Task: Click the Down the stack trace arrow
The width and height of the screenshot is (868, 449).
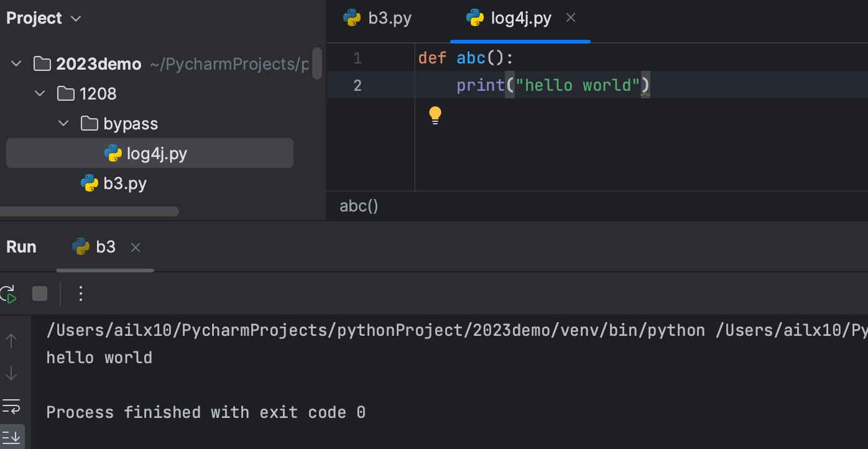Action: point(11,373)
